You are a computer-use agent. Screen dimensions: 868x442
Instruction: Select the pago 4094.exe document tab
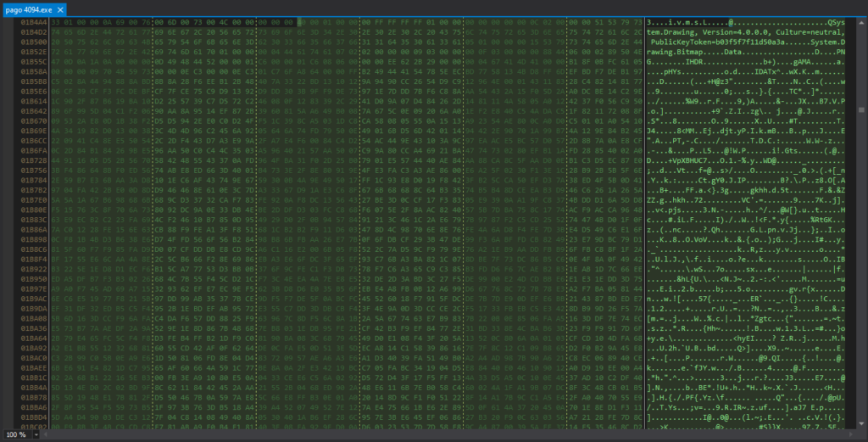[28, 8]
